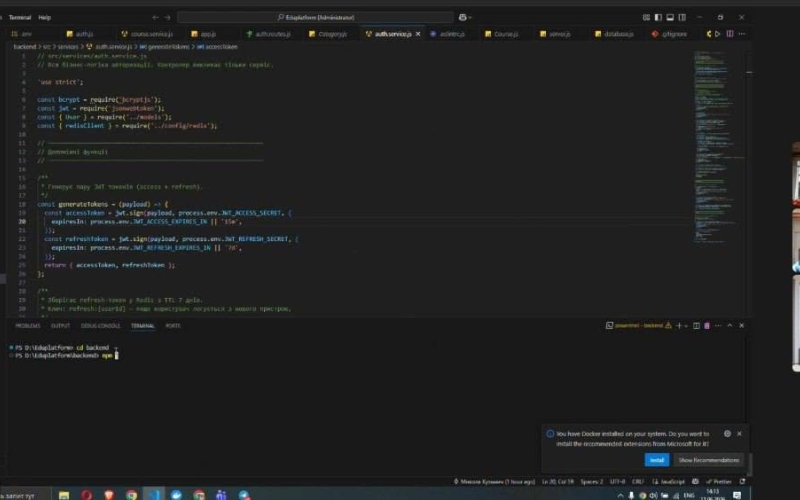Click the backend breadcrumb segment
The height and width of the screenshot is (500, 800).
coord(24,47)
